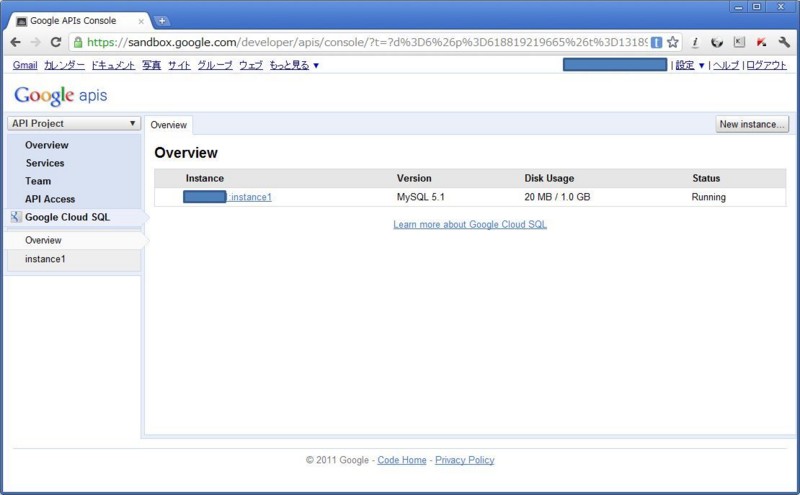Open the ドキュメント link
Screen dimensions: 800x495
(113, 65)
